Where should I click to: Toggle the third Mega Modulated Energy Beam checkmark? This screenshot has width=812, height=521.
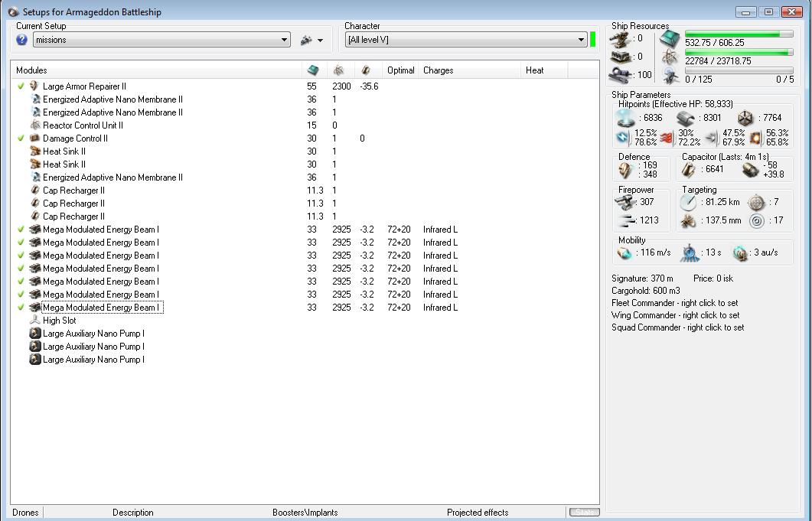point(21,255)
